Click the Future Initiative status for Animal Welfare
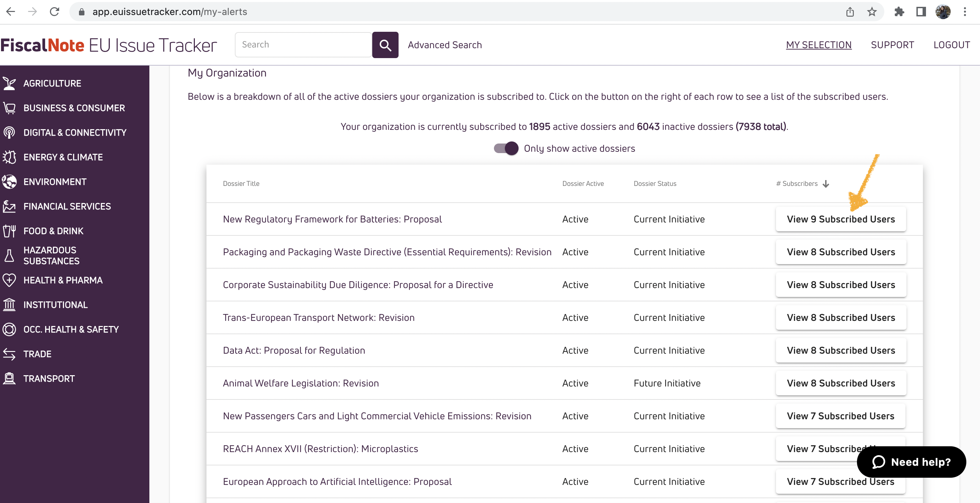 [x=667, y=383]
